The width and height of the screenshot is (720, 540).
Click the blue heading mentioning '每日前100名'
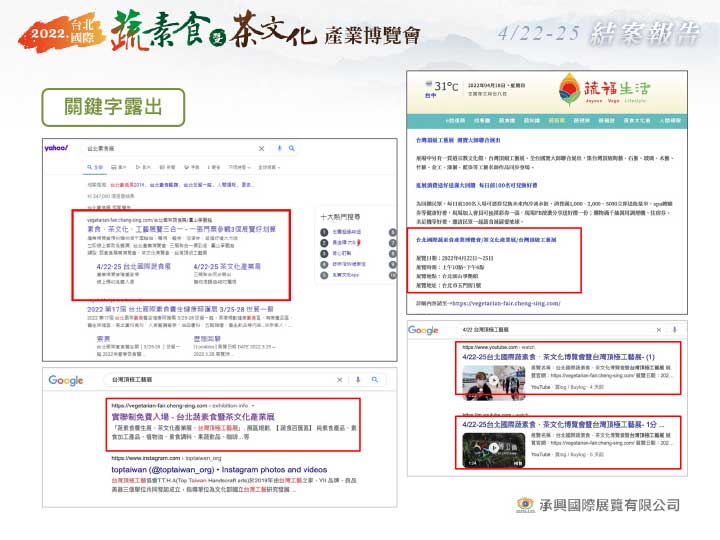477,186
